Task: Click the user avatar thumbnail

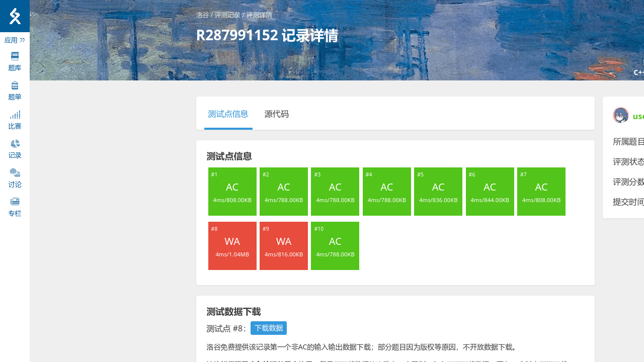Action: click(x=621, y=115)
